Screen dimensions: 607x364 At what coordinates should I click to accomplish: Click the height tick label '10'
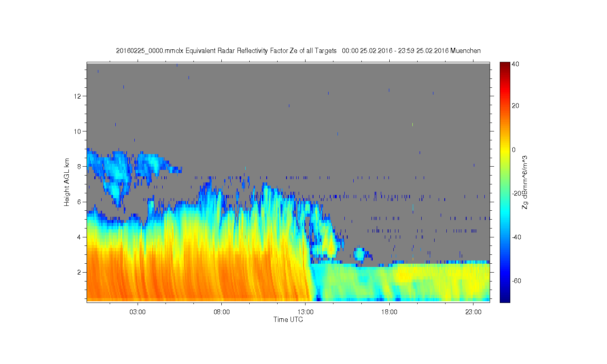[x=78, y=131]
